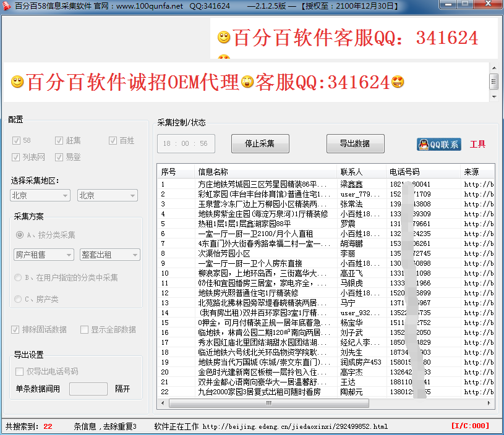Enable 显示全部数据 checkbox
This screenshot has height=435, width=504.
tap(84, 329)
